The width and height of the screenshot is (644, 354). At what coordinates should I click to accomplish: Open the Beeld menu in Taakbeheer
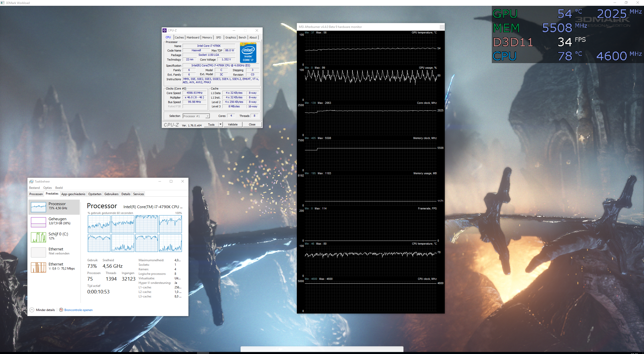click(59, 188)
